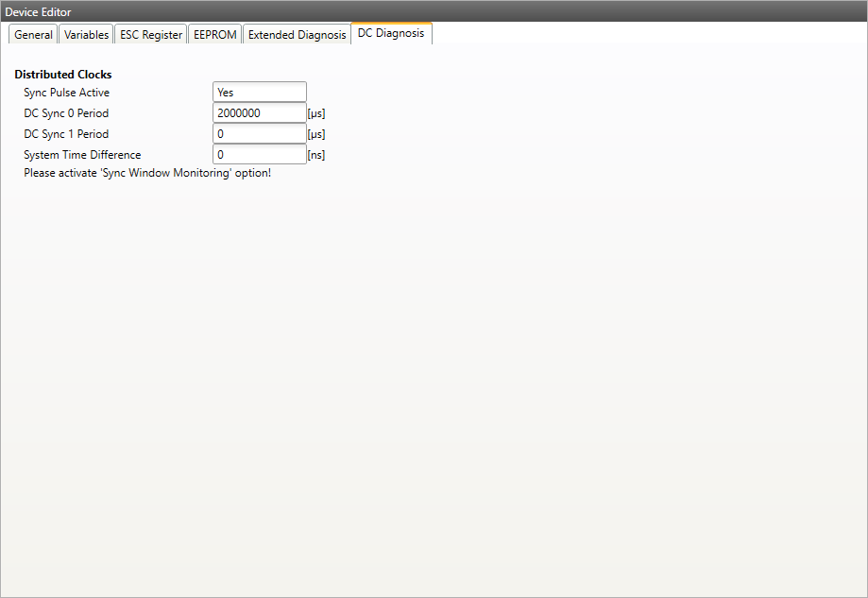This screenshot has width=868, height=598.
Task: Switch to the General tab
Action: (x=33, y=35)
